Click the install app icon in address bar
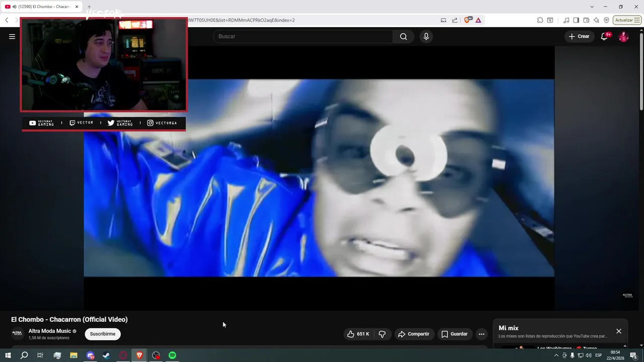Viewport: 644px width, 362px height. pos(443,20)
